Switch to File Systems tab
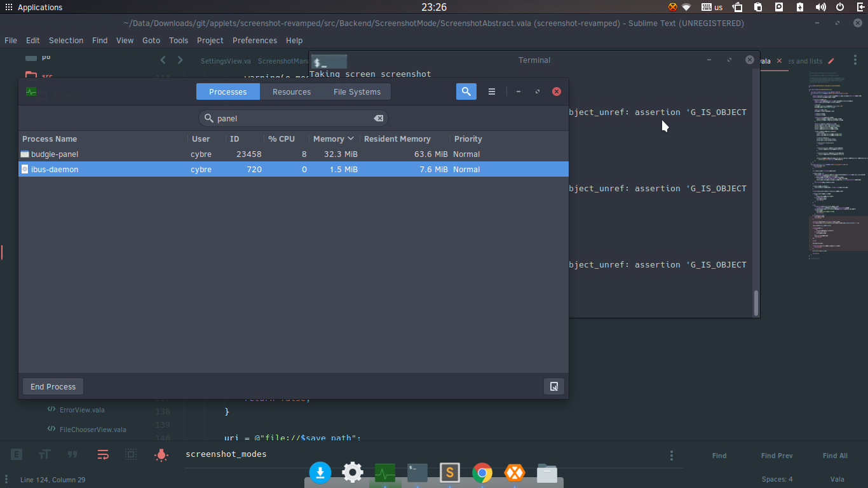Image resolution: width=868 pixels, height=488 pixels. pyautogui.click(x=357, y=91)
